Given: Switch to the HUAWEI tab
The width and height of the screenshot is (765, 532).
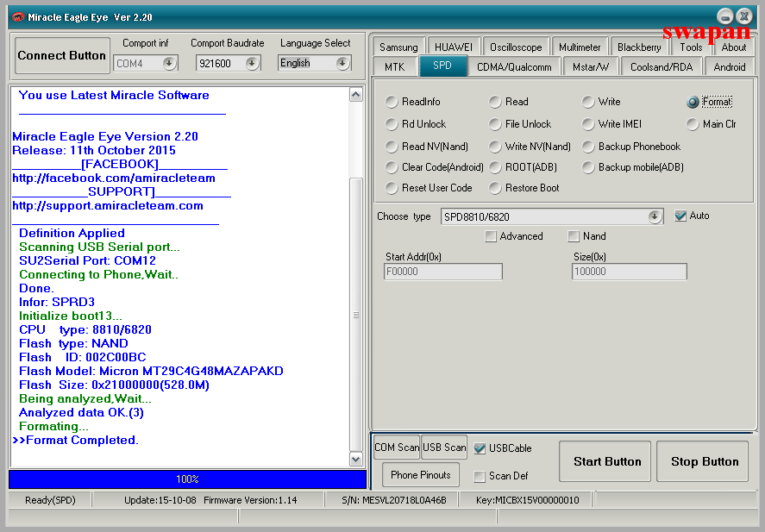Looking at the screenshot, I should click(454, 47).
